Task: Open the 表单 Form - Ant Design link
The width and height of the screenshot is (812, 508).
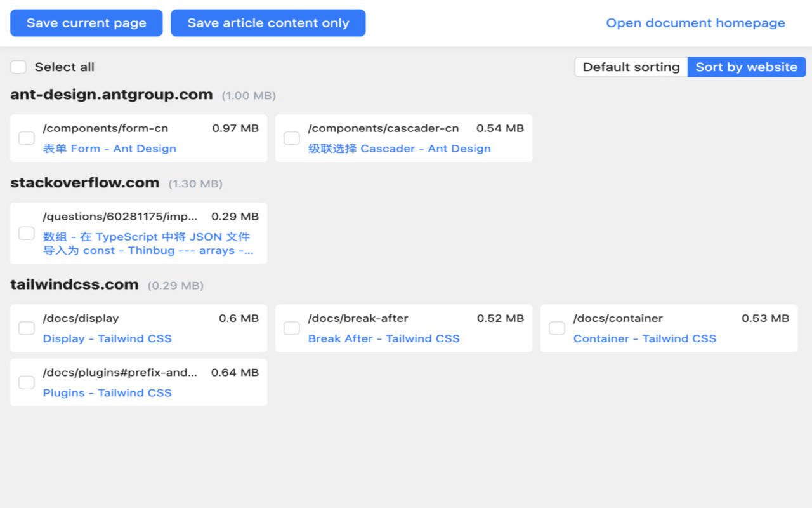Action: pos(110,149)
